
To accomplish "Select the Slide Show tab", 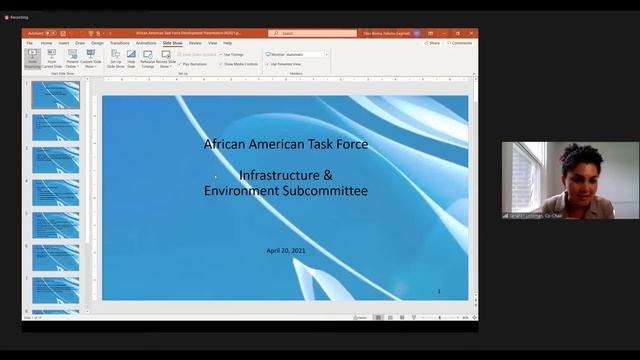I will (173, 43).
